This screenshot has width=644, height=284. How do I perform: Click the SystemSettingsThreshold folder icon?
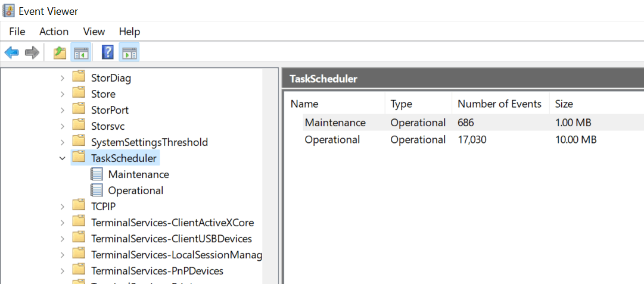tap(79, 142)
